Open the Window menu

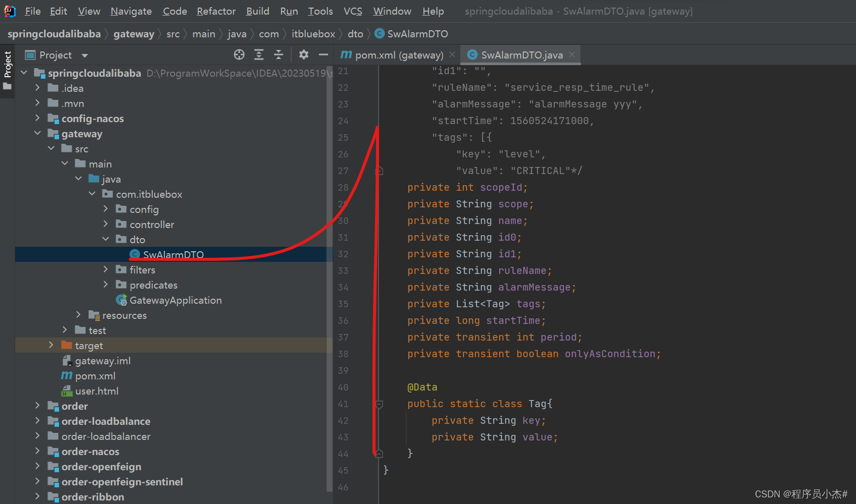392,11
